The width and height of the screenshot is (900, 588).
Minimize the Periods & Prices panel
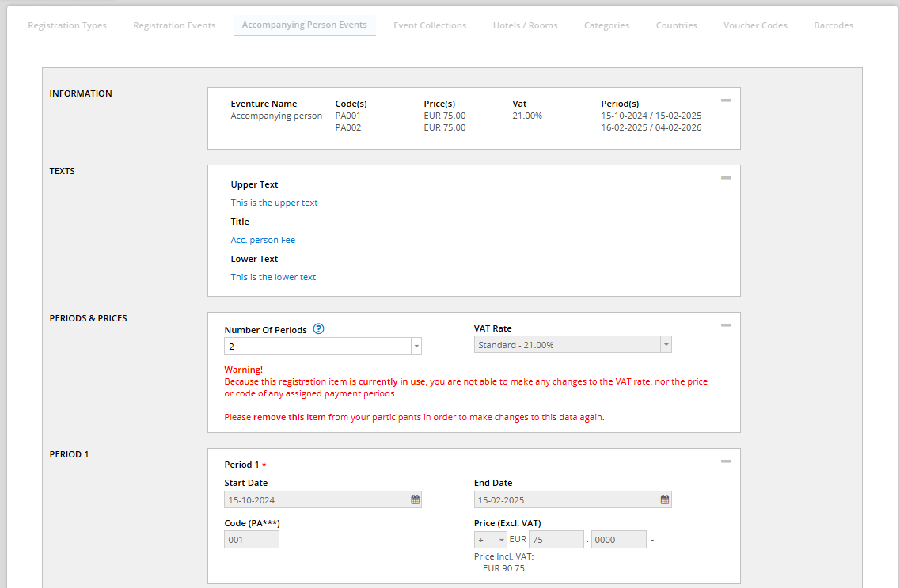(x=726, y=325)
